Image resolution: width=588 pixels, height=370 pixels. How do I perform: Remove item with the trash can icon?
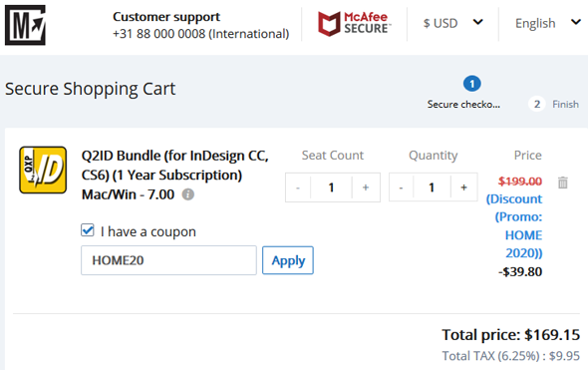[562, 183]
